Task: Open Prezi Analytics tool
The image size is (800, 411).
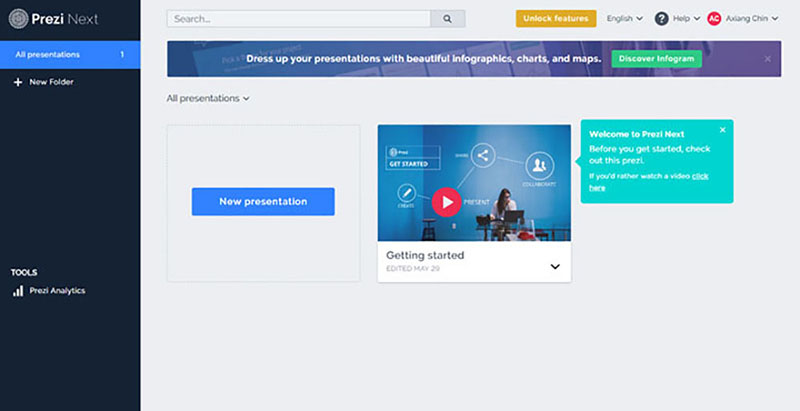Action: coord(49,291)
